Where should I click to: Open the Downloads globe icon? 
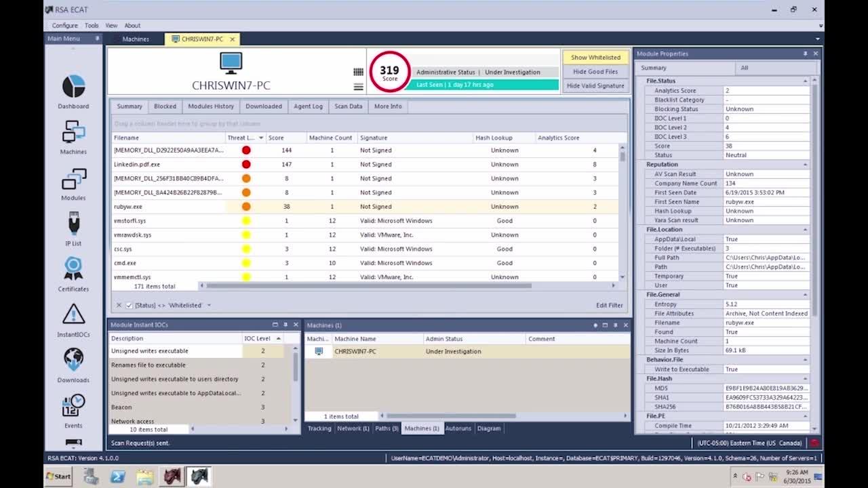pyautogui.click(x=73, y=360)
